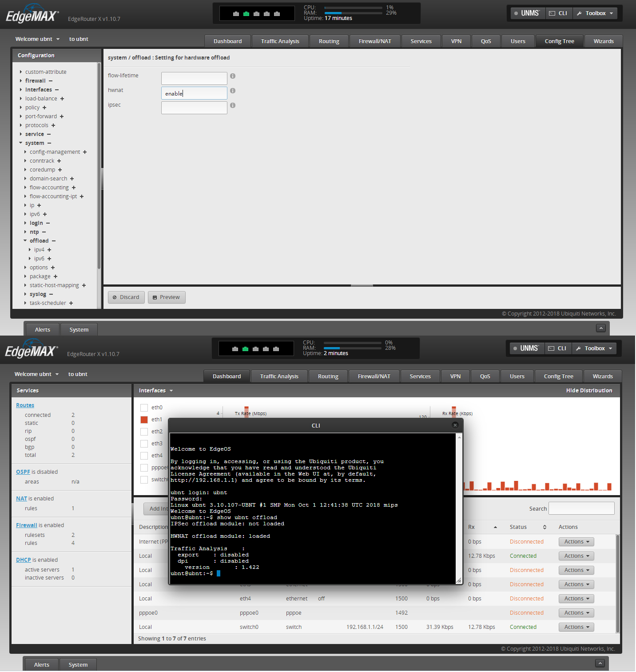This screenshot has height=672, width=636.
Task: Click the minus icon beside service
Action: point(49,134)
